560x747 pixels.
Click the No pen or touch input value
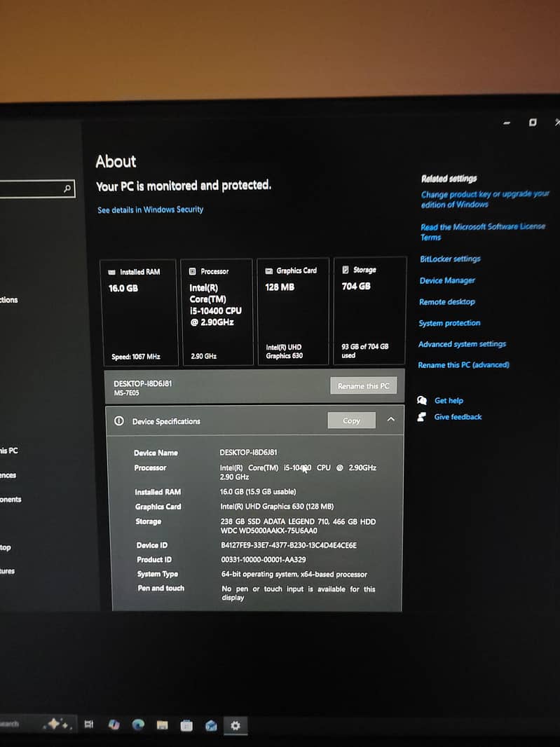pos(299,593)
